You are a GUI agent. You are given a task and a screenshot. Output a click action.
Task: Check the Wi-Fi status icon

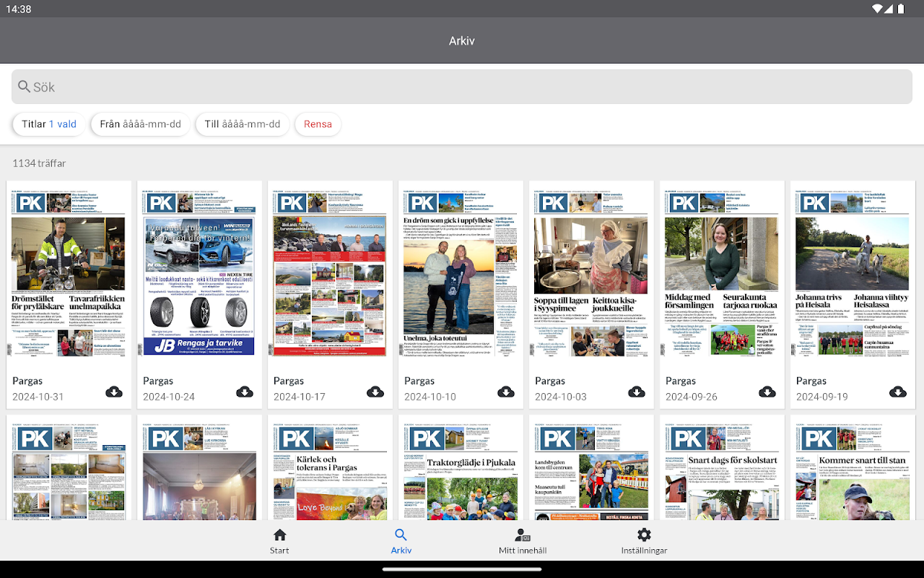879,9
